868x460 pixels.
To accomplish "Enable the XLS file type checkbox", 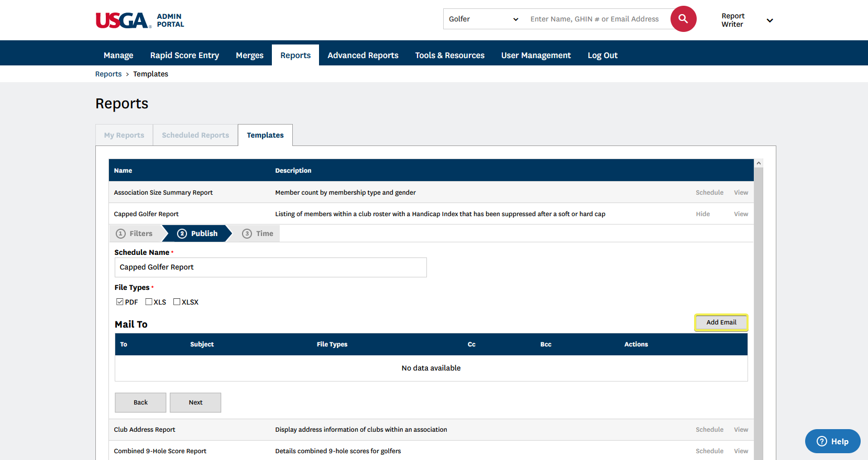I will (x=149, y=302).
